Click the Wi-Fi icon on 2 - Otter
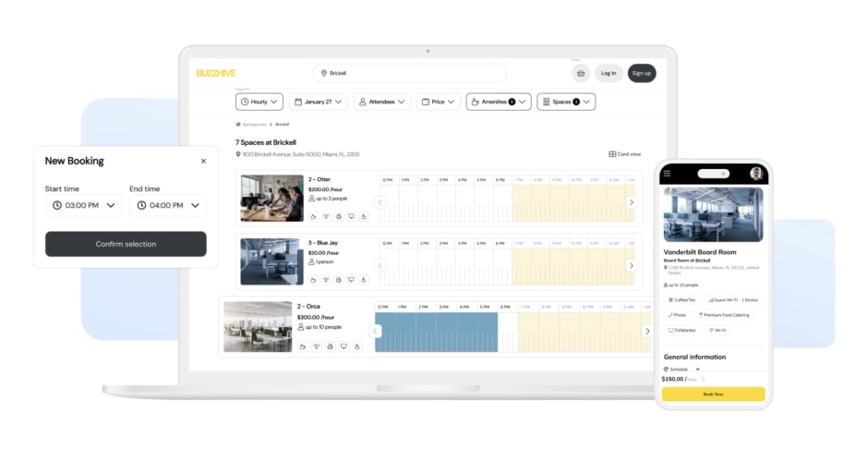The image size is (868, 449). point(326,216)
